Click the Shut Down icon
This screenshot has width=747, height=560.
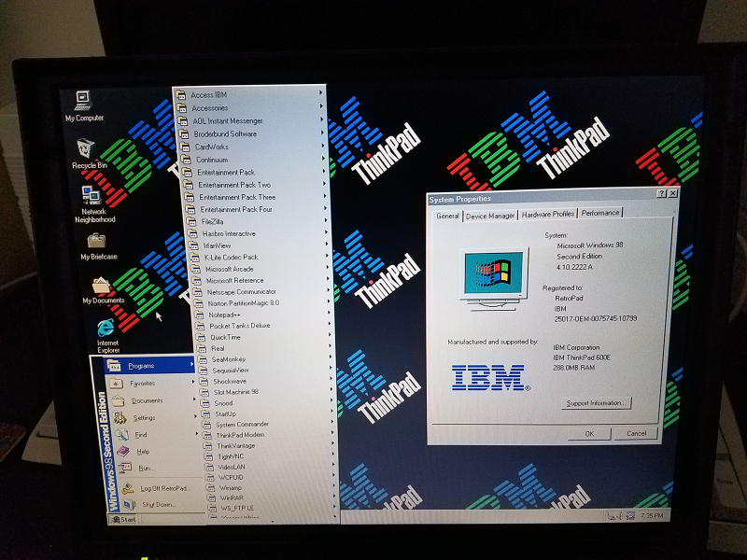click(x=129, y=504)
